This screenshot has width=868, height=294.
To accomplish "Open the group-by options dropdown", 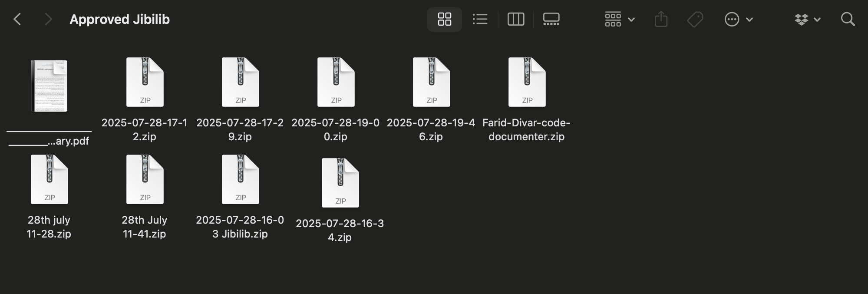I will coord(620,19).
